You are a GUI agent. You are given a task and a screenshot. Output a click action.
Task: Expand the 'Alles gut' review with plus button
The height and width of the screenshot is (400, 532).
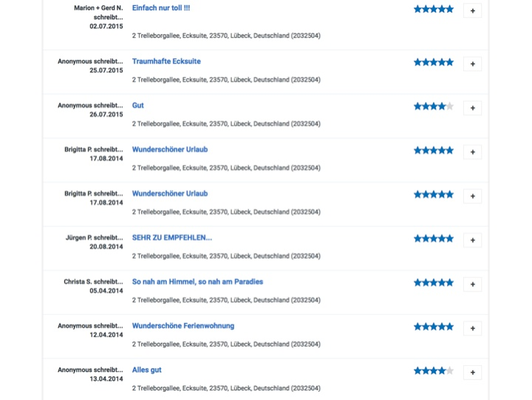click(473, 373)
